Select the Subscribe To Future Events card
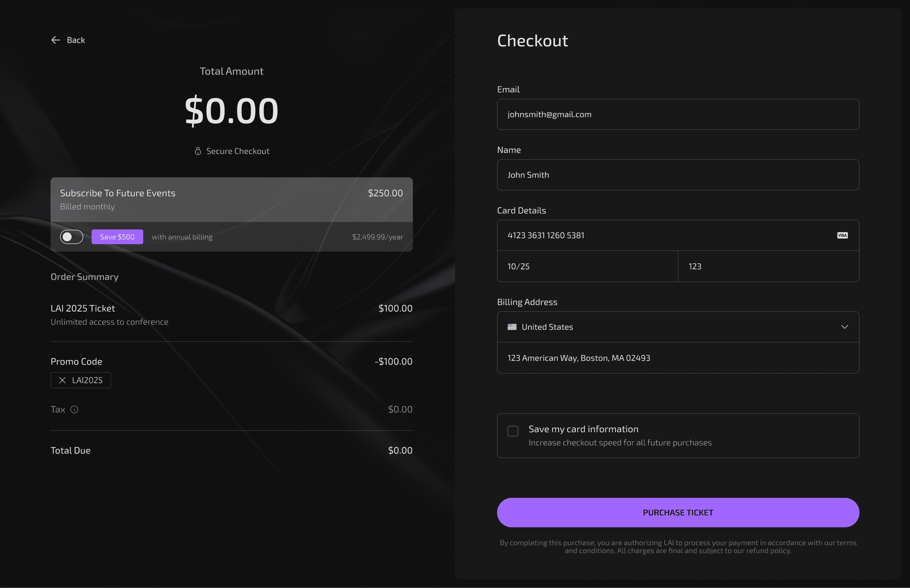910x588 pixels. (231, 200)
